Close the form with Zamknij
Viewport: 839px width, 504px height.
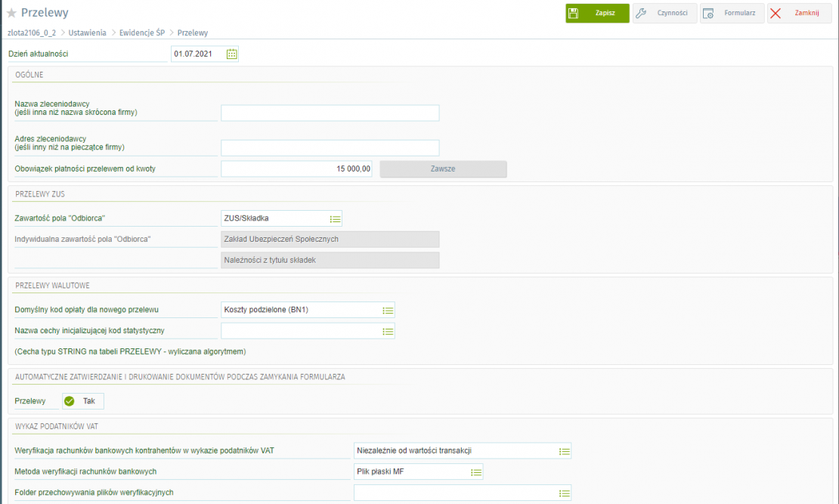(799, 13)
